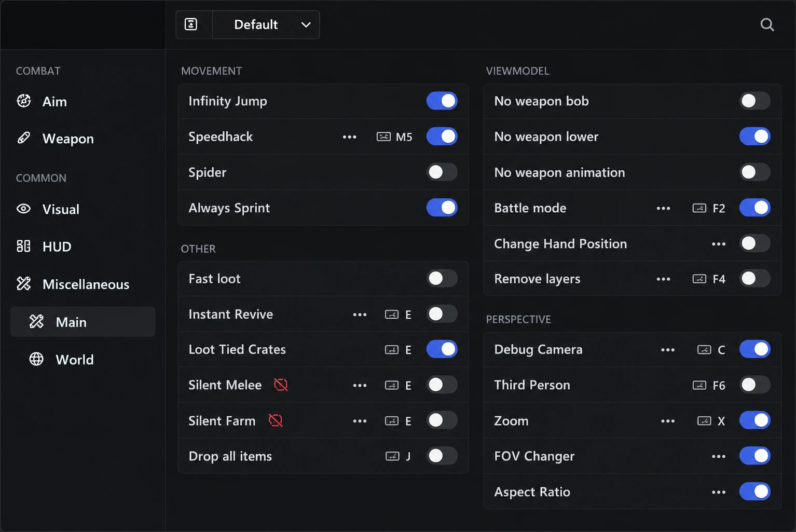Click the Battle mode F2 keybind icon
This screenshot has height=532, width=796.
click(699, 208)
